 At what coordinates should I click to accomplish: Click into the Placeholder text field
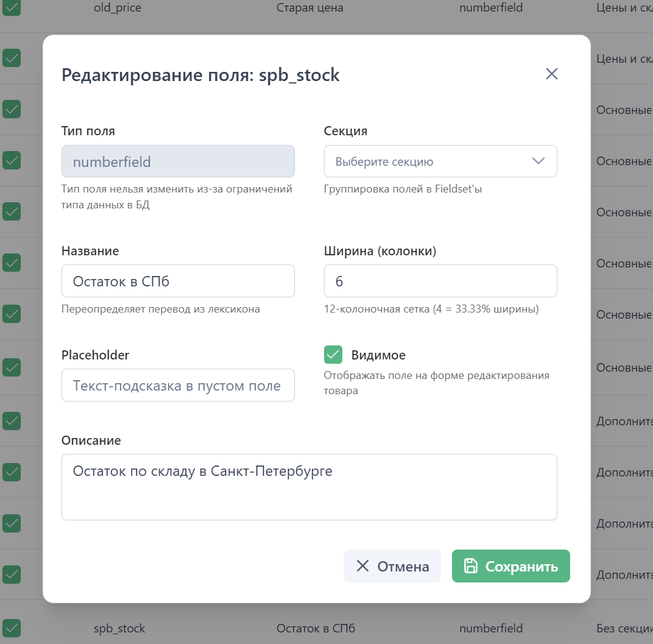coord(178,385)
